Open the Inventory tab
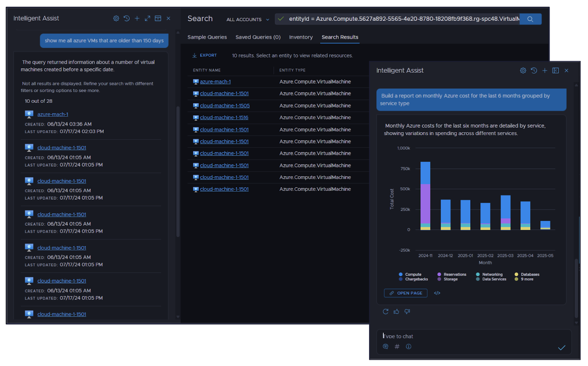Image resolution: width=588 pixels, height=366 pixels. 301,37
